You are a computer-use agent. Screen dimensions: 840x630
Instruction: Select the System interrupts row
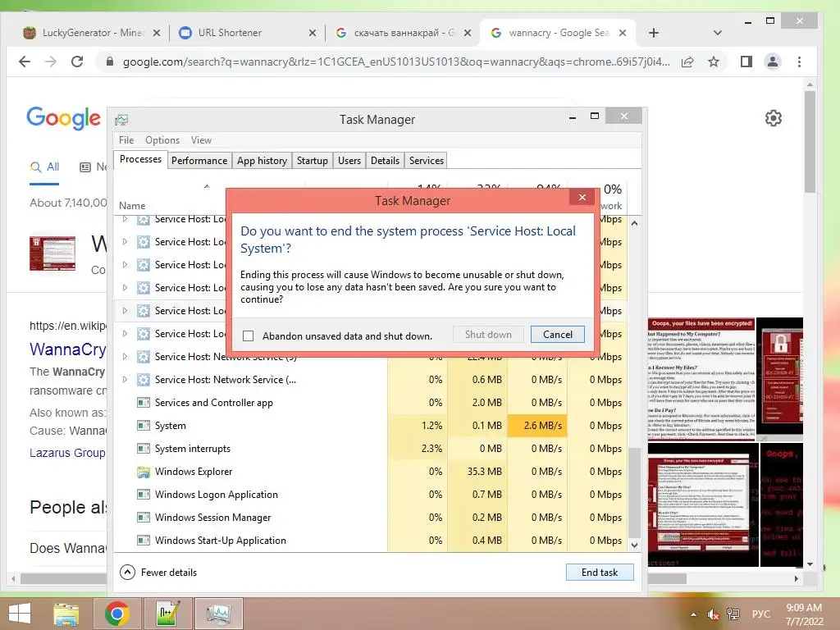(x=370, y=449)
